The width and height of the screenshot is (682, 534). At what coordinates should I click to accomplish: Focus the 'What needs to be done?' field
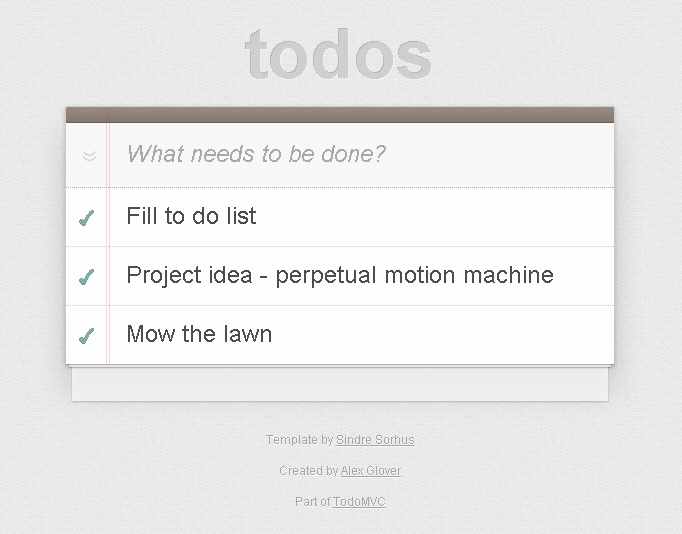point(361,155)
